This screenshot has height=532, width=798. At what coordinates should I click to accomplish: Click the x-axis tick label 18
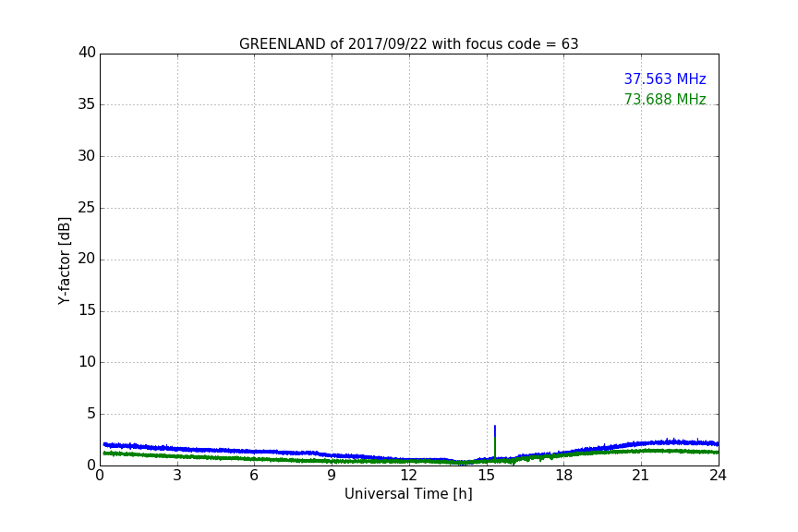[x=563, y=476]
